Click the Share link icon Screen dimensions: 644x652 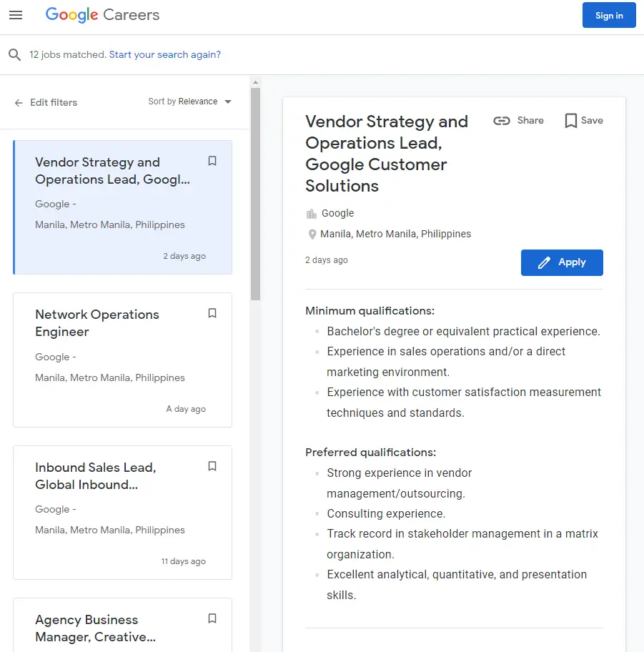point(501,121)
